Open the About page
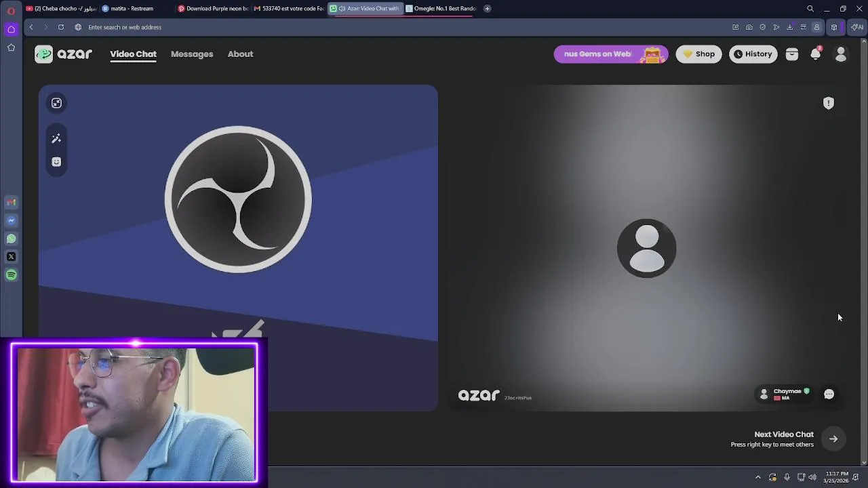Image resolution: width=868 pixels, height=488 pixels. 240,54
